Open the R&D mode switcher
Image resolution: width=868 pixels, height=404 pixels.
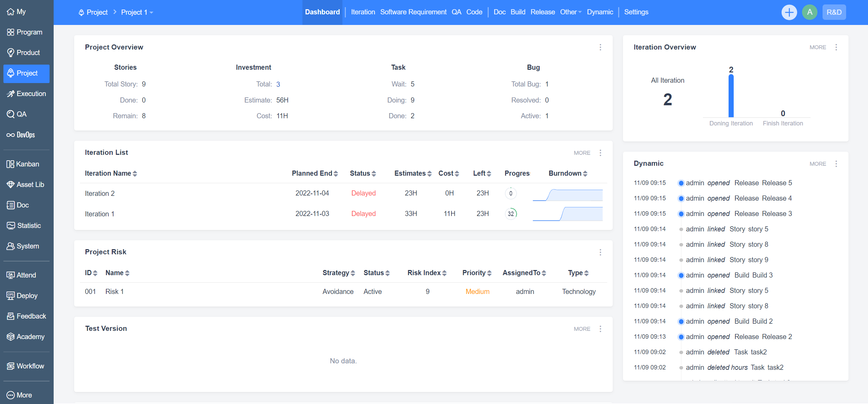coord(834,12)
